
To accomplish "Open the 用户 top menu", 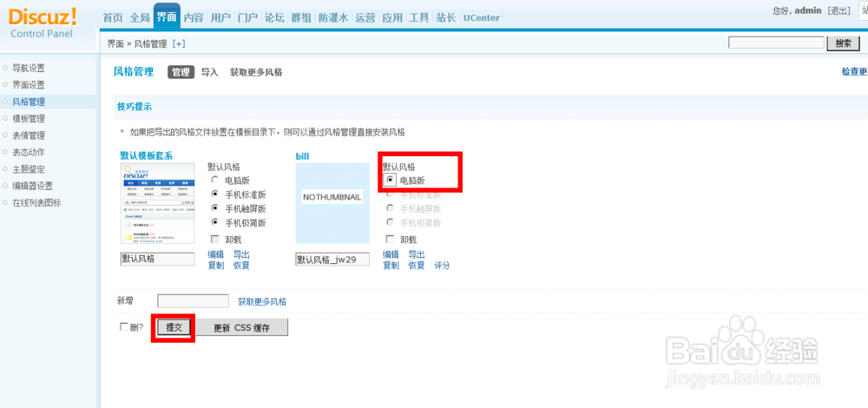I will 220,17.
